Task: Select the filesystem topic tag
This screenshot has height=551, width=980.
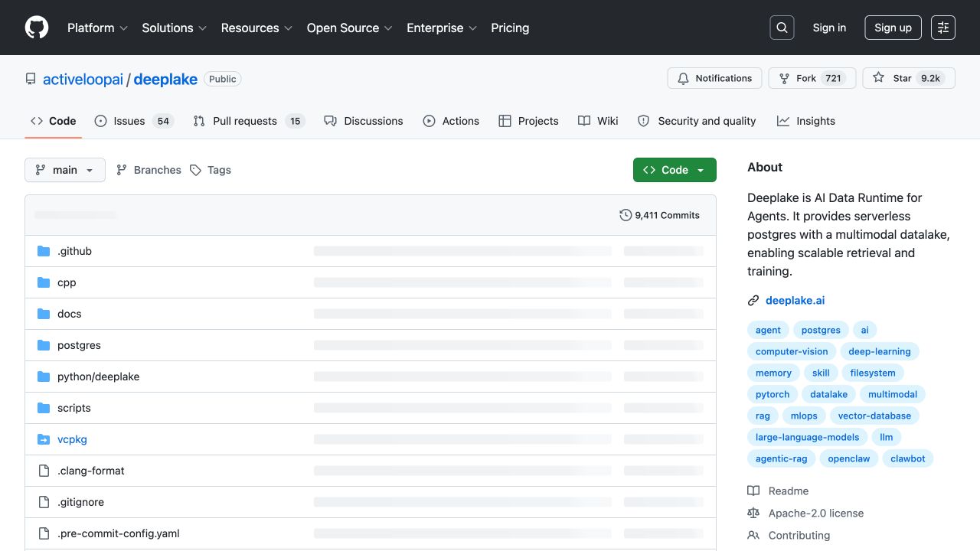Action: (x=873, y=373)
